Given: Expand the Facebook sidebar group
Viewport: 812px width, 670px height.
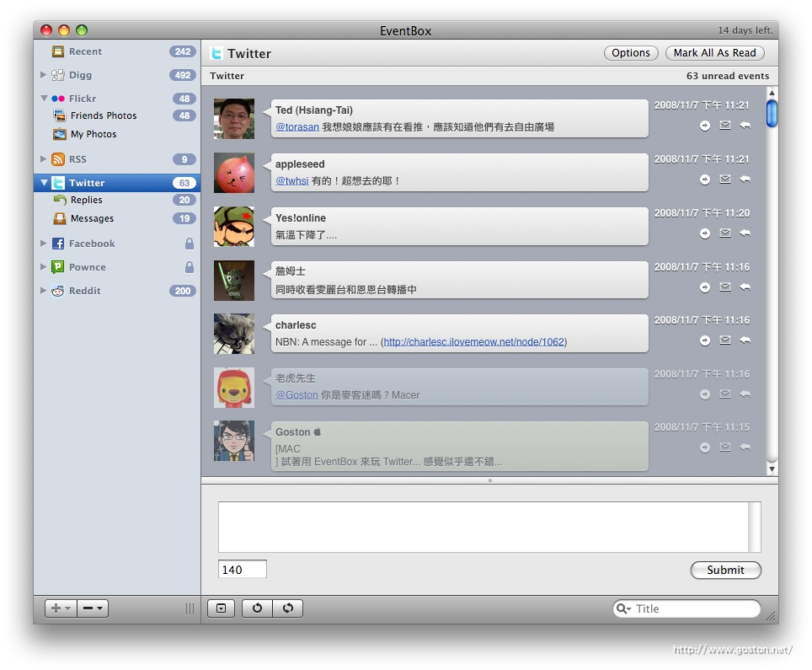Looking at the screenshot, I should pos(44,243).
